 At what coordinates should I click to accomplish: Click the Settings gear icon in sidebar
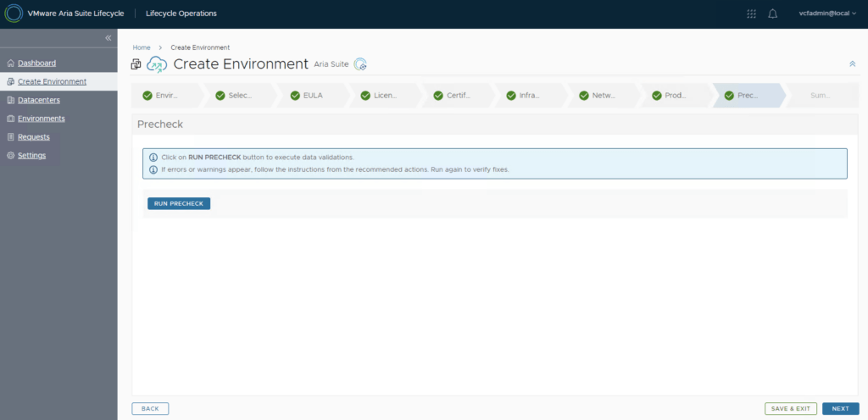tap(10, 156)
